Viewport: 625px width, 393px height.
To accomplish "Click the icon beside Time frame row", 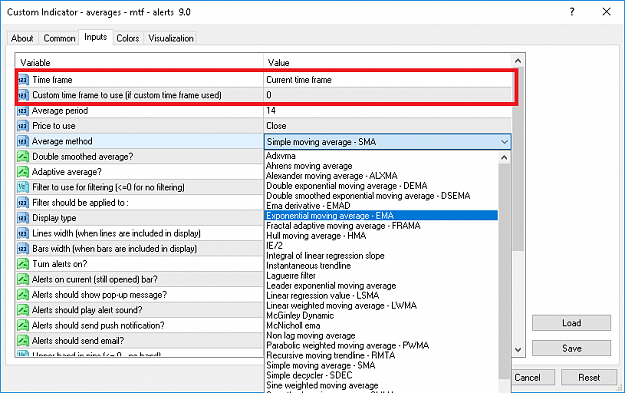I will coord(23,80).
